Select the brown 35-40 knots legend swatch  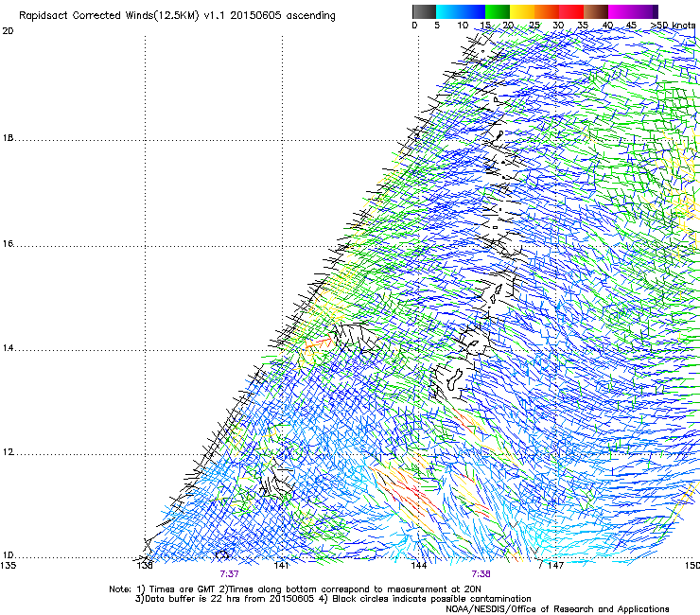596,11
